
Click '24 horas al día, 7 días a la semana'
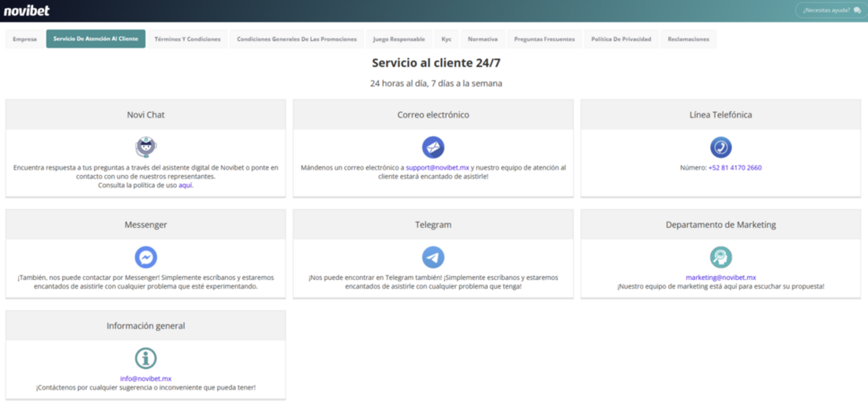[x=436, y=84]
